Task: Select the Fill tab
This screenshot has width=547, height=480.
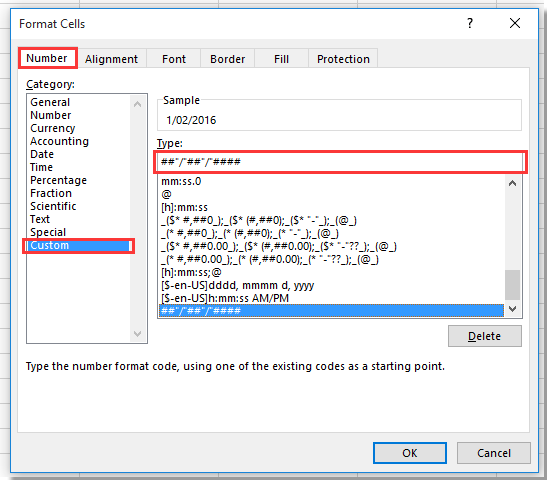Action: [x=281, y=59]
